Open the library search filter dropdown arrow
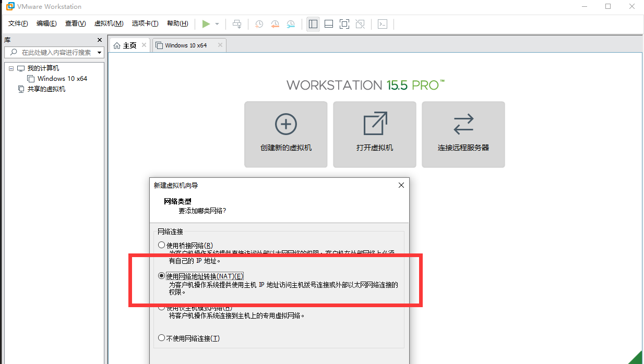Viewport: 644px width, 364px height. [x=99, y=53]
